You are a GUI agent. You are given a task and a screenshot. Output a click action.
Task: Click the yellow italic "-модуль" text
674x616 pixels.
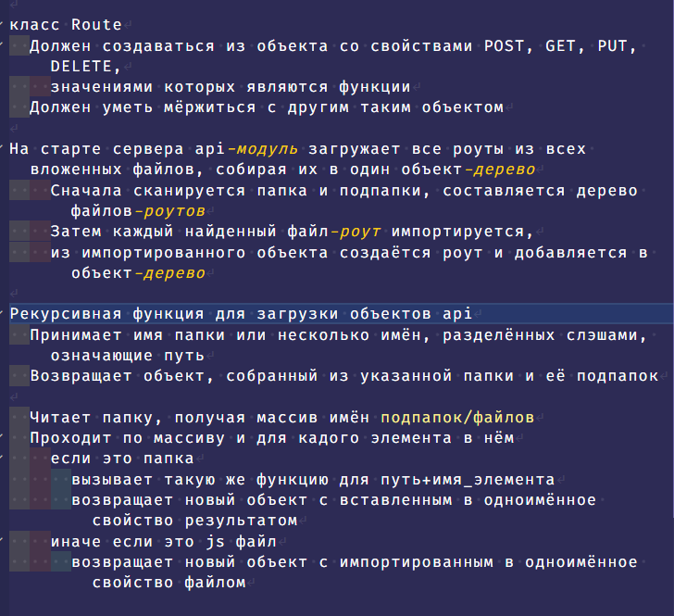pos(262,149)
